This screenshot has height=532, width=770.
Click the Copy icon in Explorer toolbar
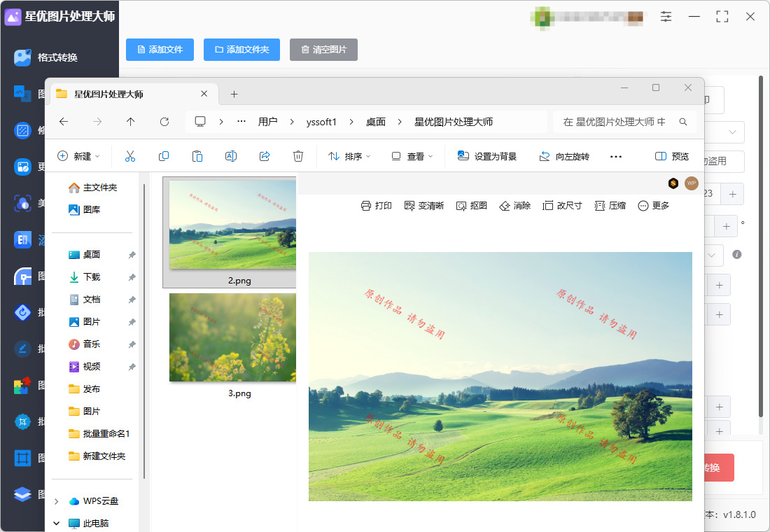point(164,156)
